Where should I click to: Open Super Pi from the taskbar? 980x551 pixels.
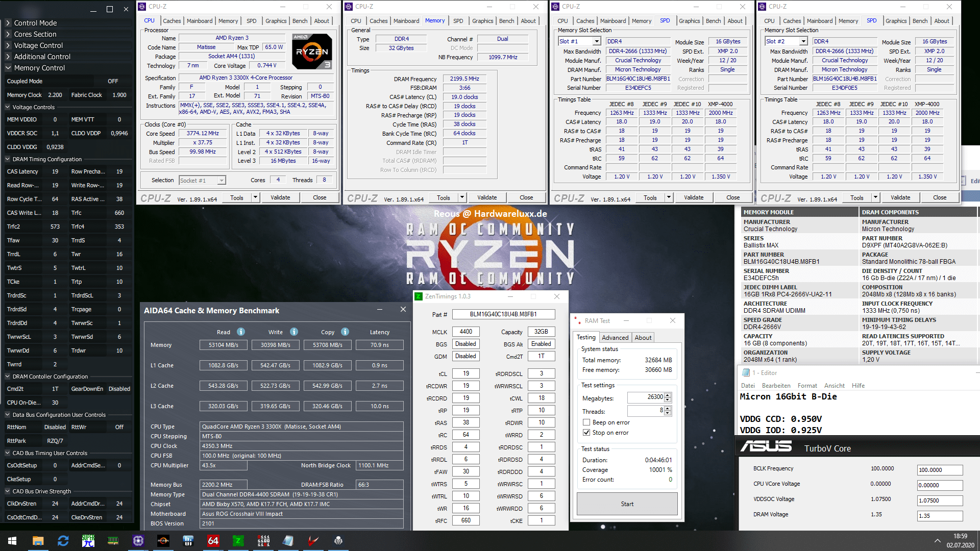(88, 541)
